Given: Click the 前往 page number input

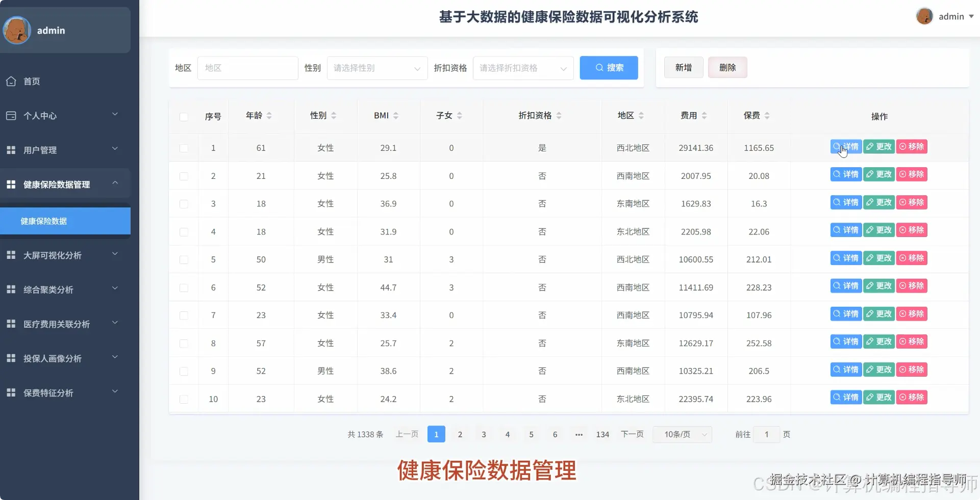Looking at the screenshot, I should (x=766, y=434).
